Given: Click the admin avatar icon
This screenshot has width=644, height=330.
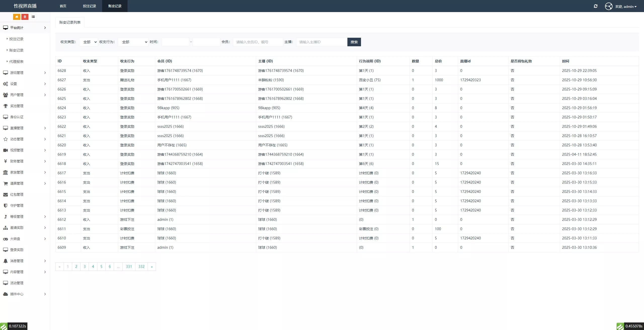Looking at the screenshot, I should pos(609,6).
